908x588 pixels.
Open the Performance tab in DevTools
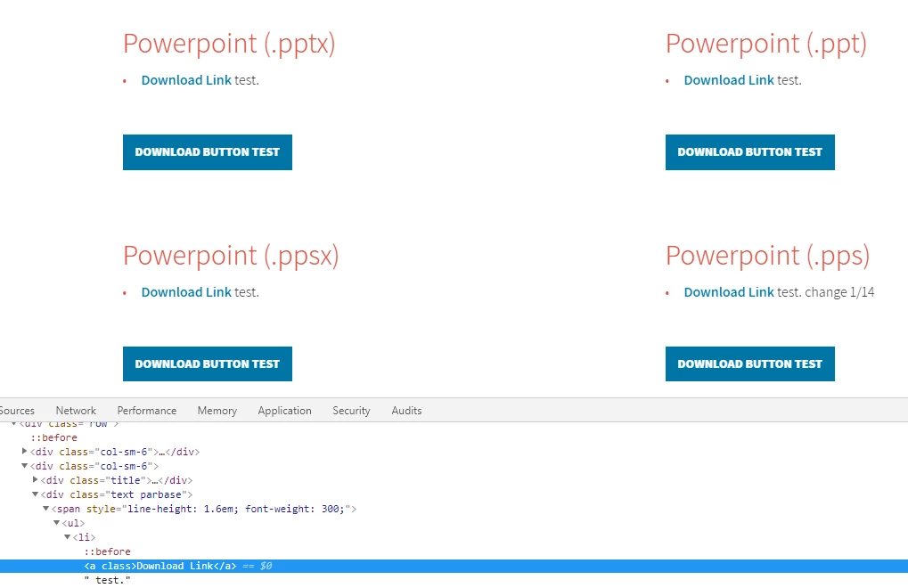click(146, 411)
